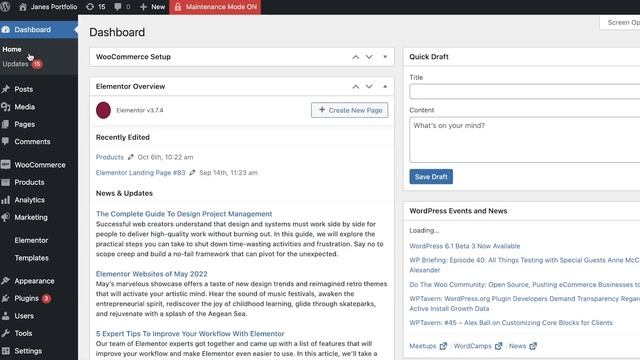Open WP Briefing Episode 40 link
The width and height of the screenshot is (640, 360).
(524, 265)
